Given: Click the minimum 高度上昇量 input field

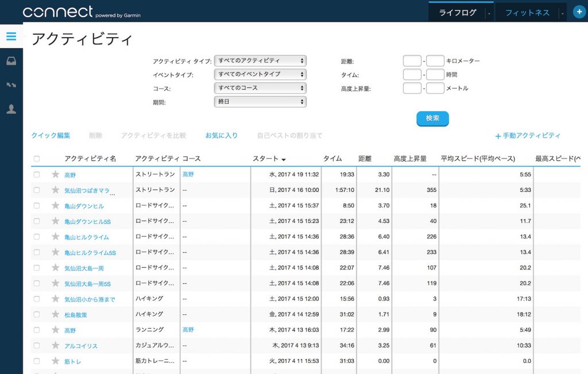Looking at the screenshot, I should (412, 88).
